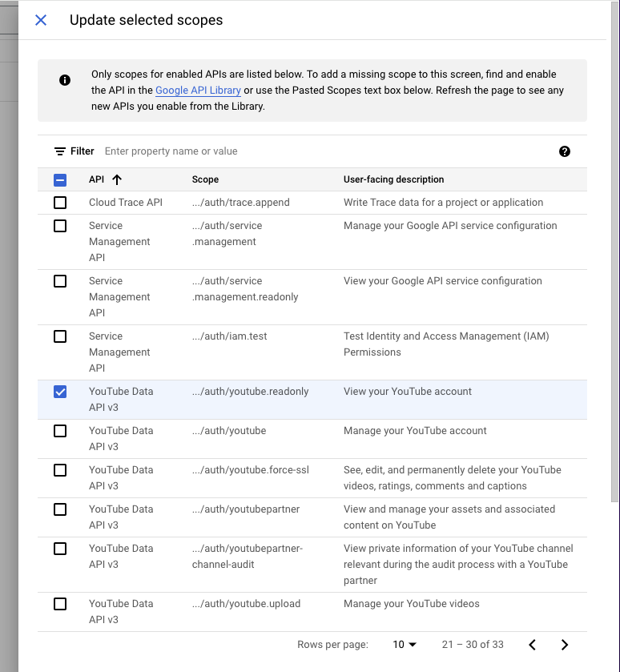Click the .../auth/service.management.readonly scope text
The height and width of the screenshot is (672, 620).
tap(245, 289)
